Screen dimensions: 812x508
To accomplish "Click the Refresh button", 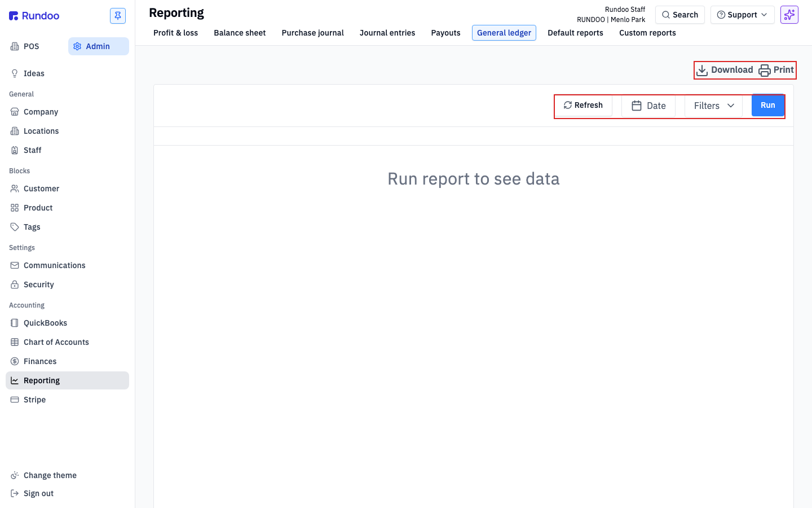I will pyautogui.click(x=583, y=106).
